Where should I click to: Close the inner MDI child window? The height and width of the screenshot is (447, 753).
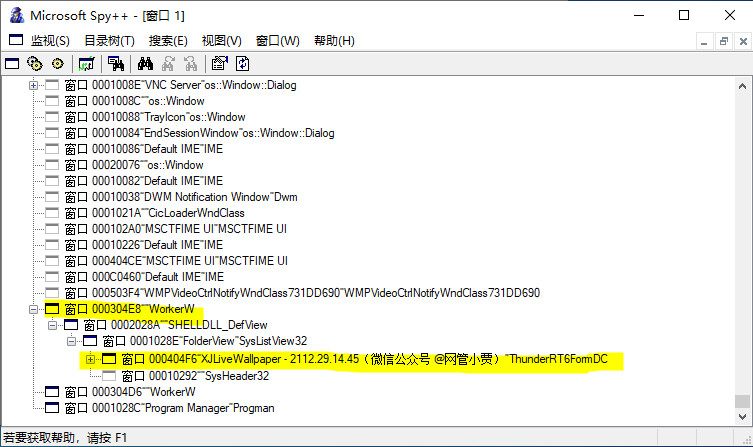point(743,42)
